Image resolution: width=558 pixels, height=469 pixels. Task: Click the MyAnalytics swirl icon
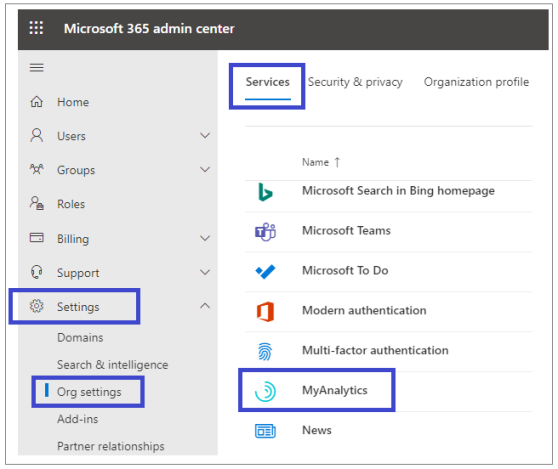click(265, 391)
